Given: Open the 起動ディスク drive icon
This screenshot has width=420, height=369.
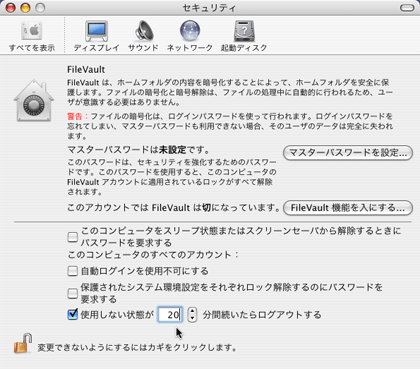Looking at the screenshot, I should coord(244,31).
